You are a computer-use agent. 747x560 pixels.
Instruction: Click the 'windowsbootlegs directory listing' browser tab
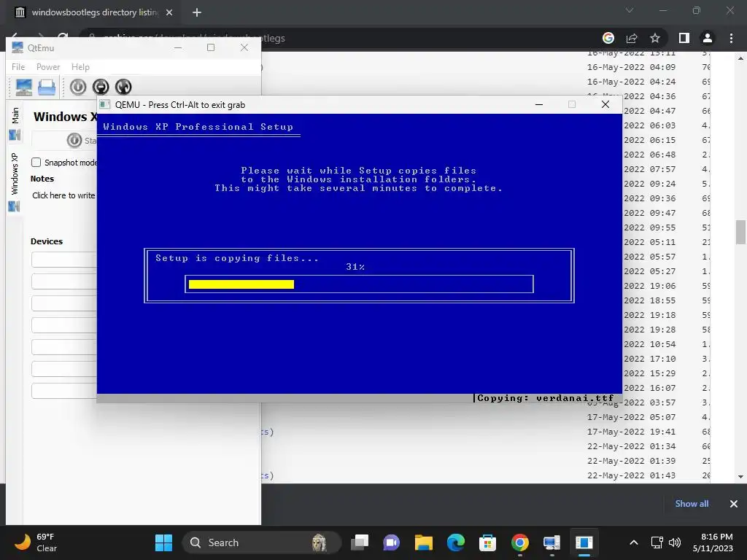click(x=96, y=12)
